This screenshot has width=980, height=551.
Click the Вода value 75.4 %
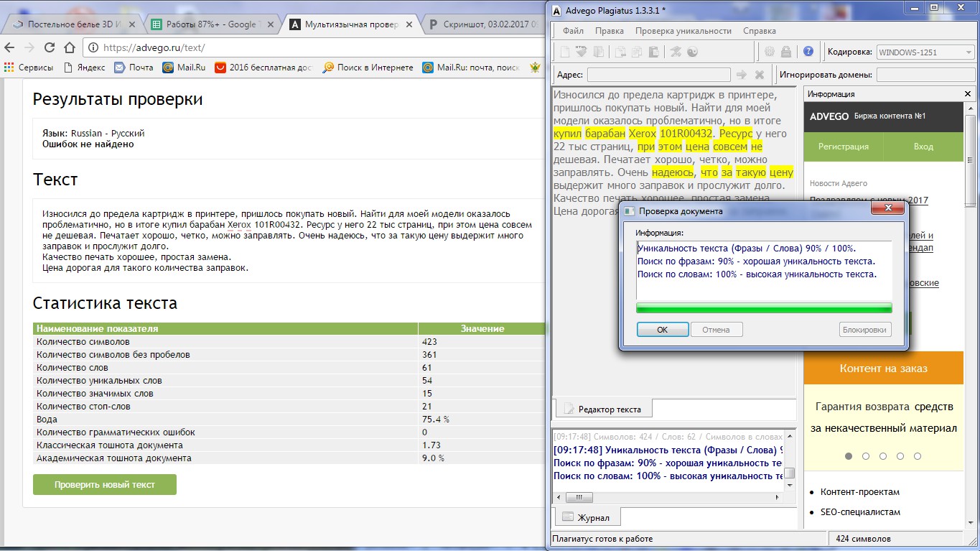[x=436, y=419]
